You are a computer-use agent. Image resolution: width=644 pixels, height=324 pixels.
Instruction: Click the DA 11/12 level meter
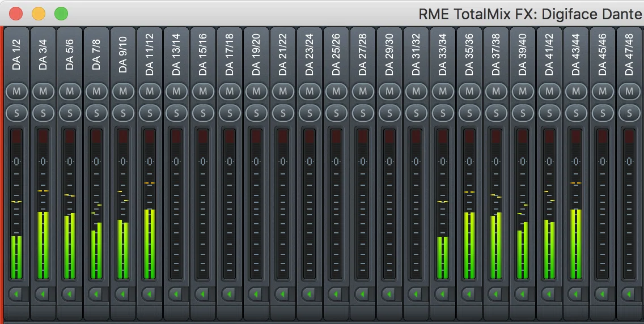click(150, 204)
